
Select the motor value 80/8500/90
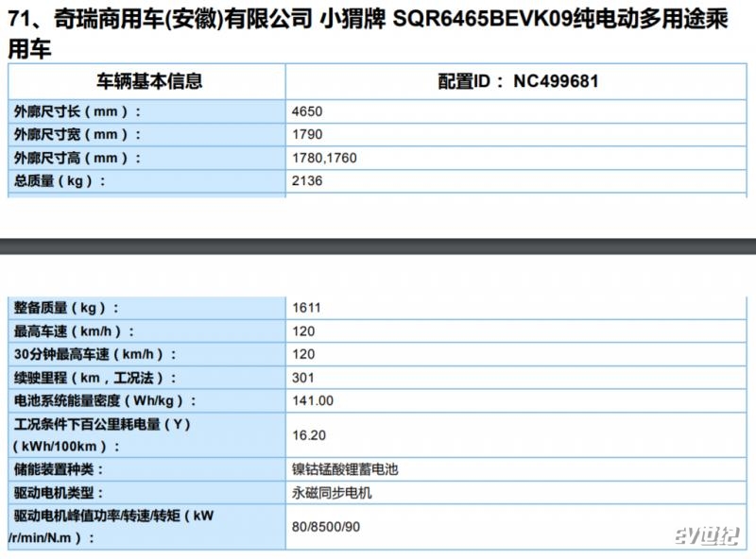click(326, 527)
